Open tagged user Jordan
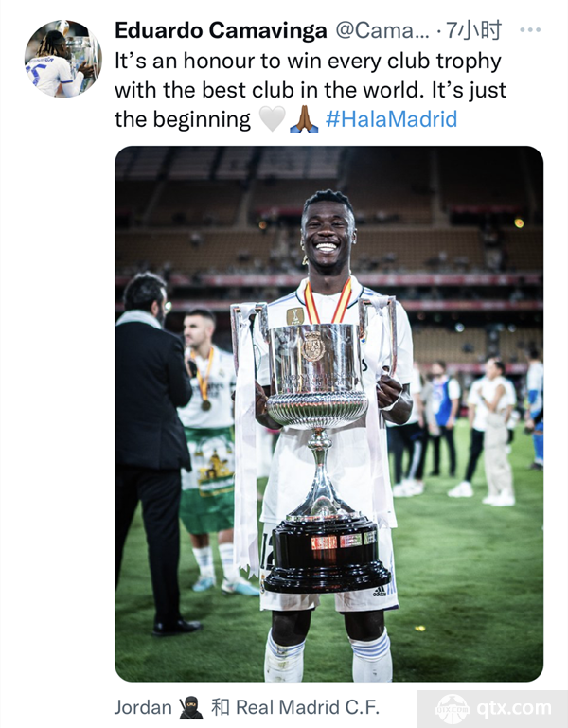 (x=143, y=707)
